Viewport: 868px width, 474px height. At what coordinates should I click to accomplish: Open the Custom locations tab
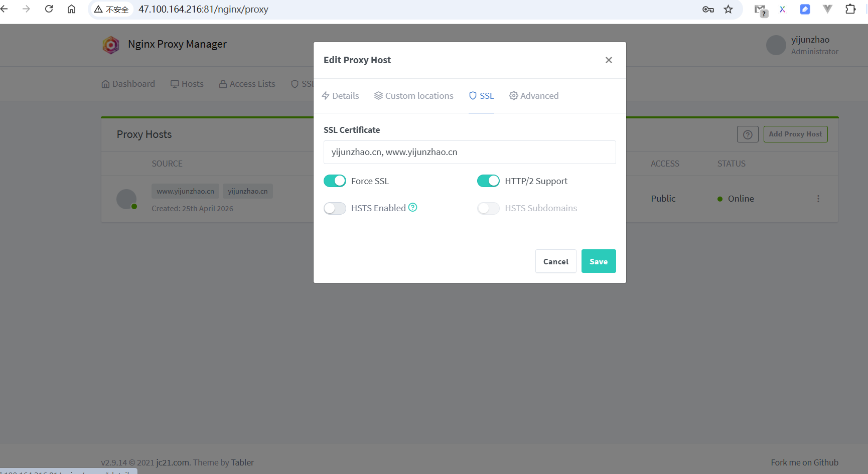[x=414, y=96]
